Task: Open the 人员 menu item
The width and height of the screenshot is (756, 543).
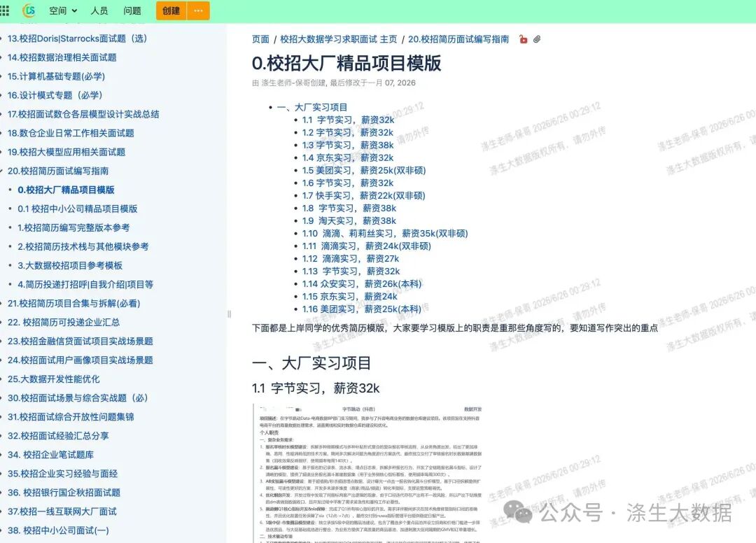Action: [99, 10]
